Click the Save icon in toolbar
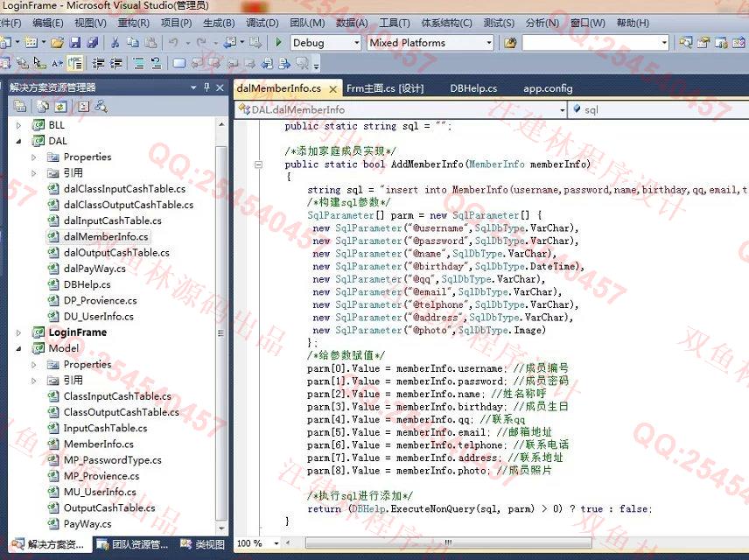The width and height of the screenshot is (749, 560). click(x=75, y=43)
